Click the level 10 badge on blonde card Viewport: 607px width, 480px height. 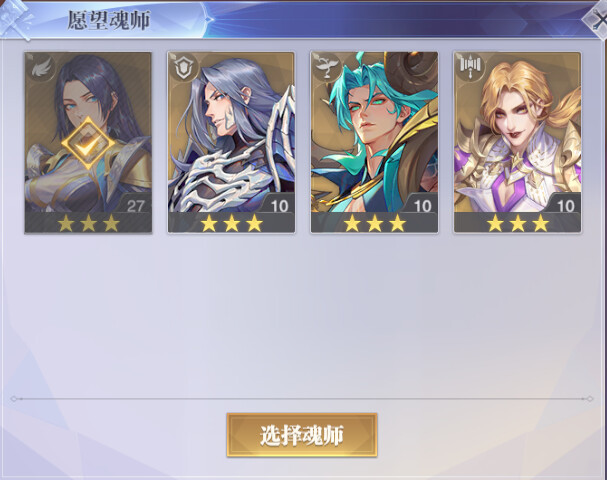(x=565, y=204)
